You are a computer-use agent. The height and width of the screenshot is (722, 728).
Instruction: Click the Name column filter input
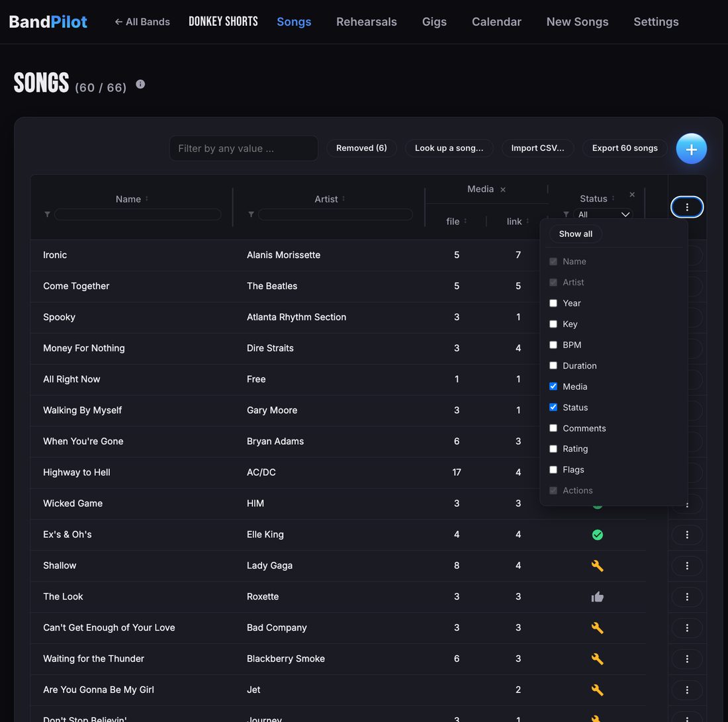coord(138,214)
